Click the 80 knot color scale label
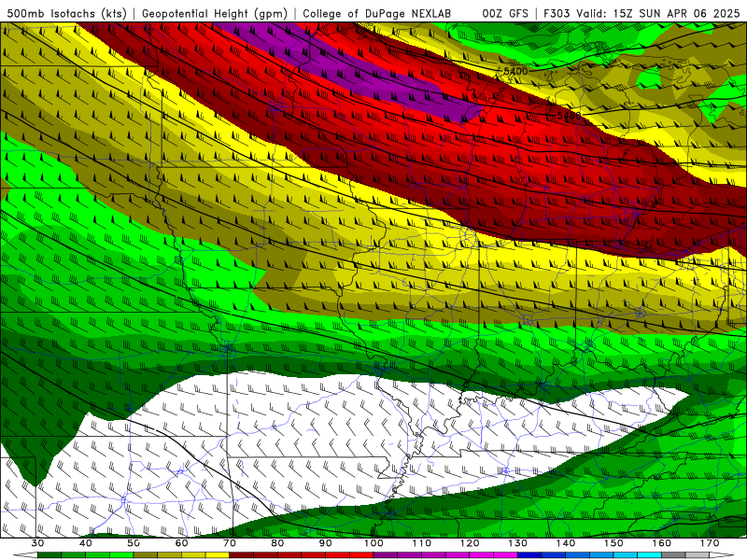Viewport: 747px width, 560px height. [277, 543]
